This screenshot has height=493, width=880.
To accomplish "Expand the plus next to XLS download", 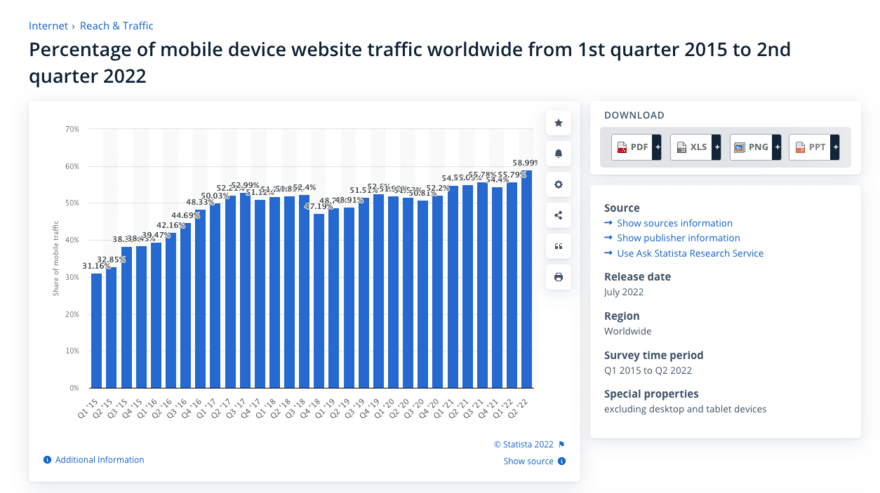I will click(717, 147).
